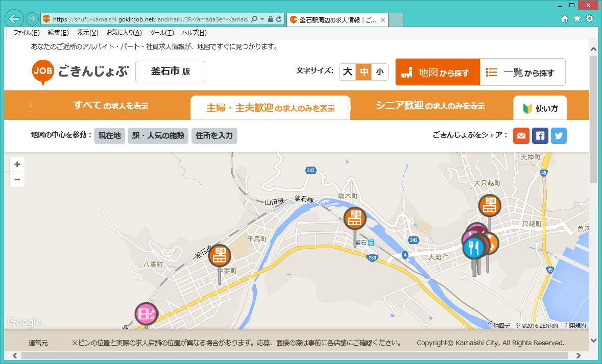Open the お気に入り(A) menu
The image size is (602, 364).
click(x=124, y=33)
